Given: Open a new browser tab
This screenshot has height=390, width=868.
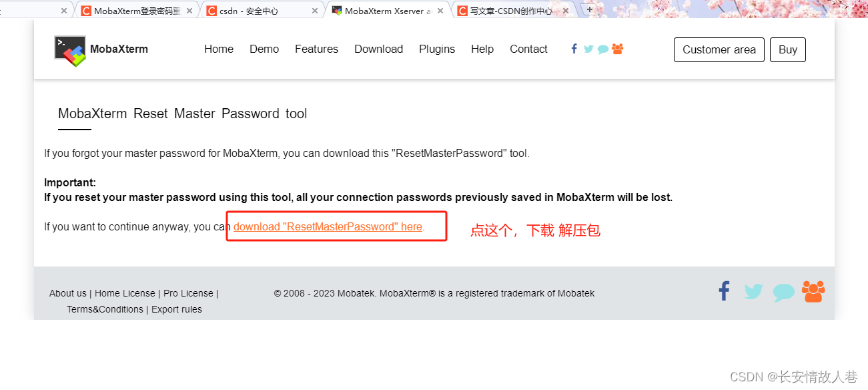Looking at the screenshot, I should [589, 9].
